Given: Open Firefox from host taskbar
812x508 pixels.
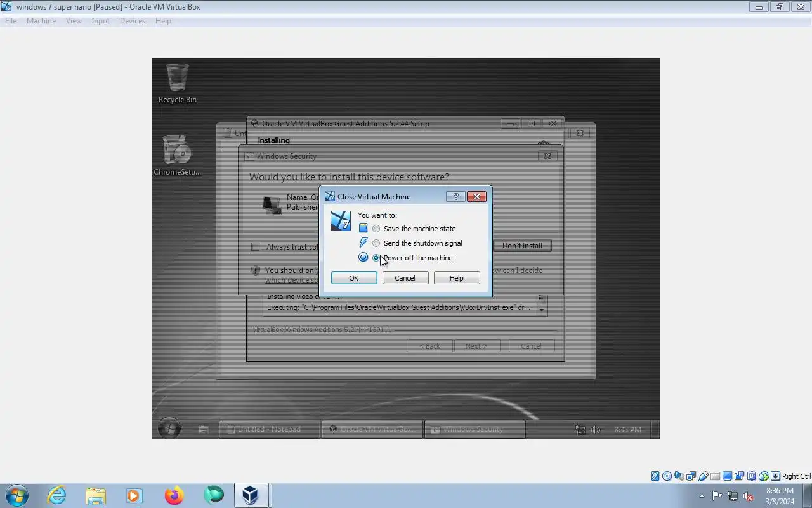Looking at the screenshot, I should point(174,495).
